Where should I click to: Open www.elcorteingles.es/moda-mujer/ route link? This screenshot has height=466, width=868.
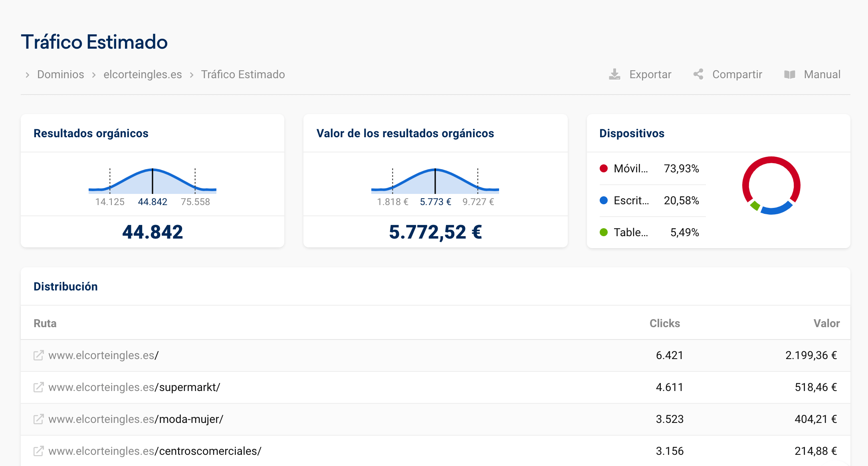coord(136,419)
